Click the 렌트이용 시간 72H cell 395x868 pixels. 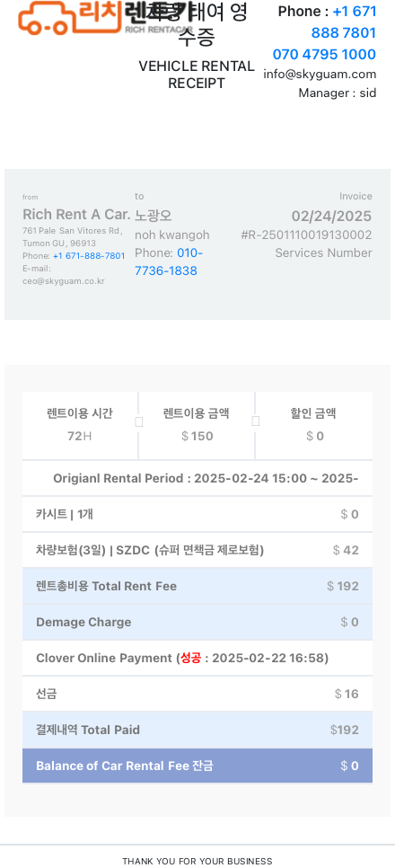[x=80, y=425]
